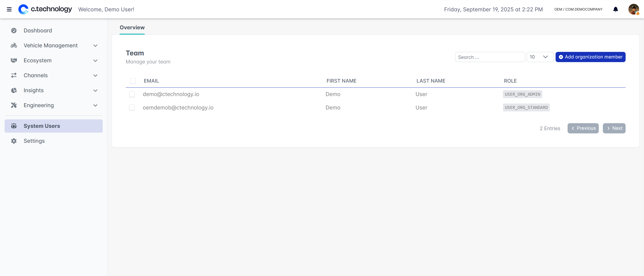Expand the Engineering submenu chevron
The width and height of the screenshot is (644, 276).
(x=95, y=105)
